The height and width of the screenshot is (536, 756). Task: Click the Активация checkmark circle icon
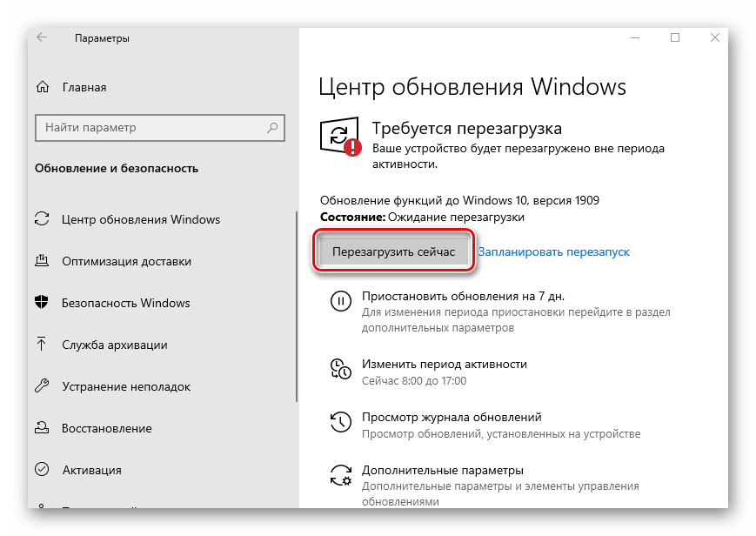42,469
